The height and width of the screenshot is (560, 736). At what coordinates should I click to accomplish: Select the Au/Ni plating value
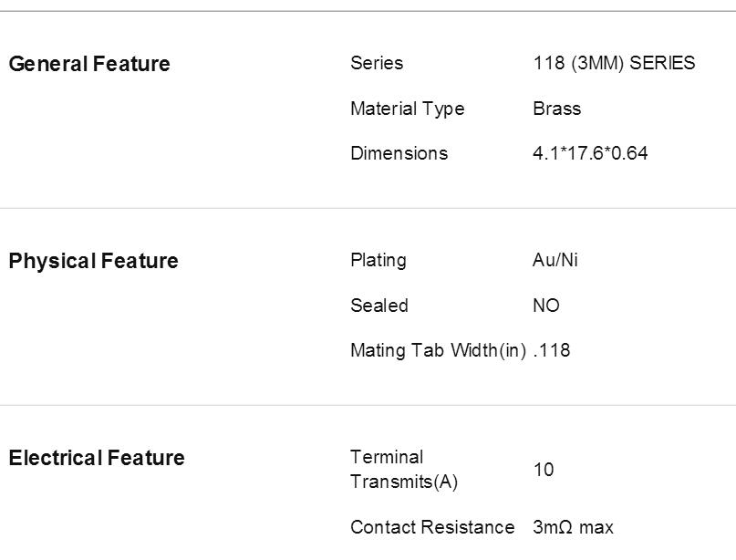coord(555,260)
